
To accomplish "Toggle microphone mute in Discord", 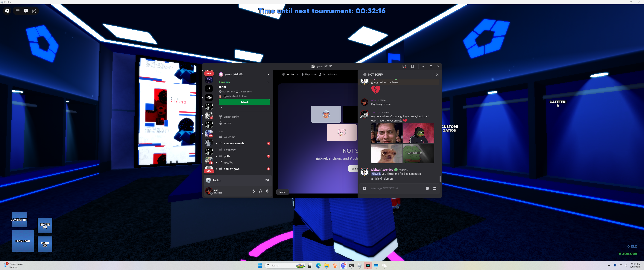I will [253, 191].
